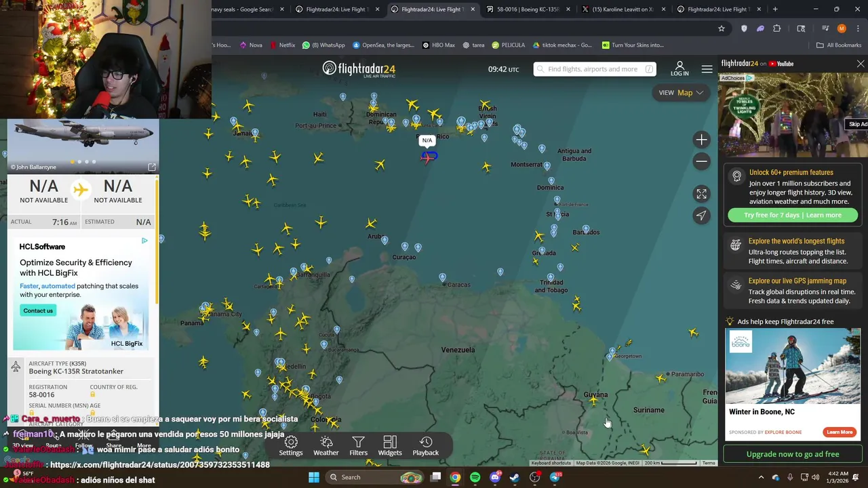
Task: Open the WhatsApp bookmark
Action: click(x=323, y=45)
